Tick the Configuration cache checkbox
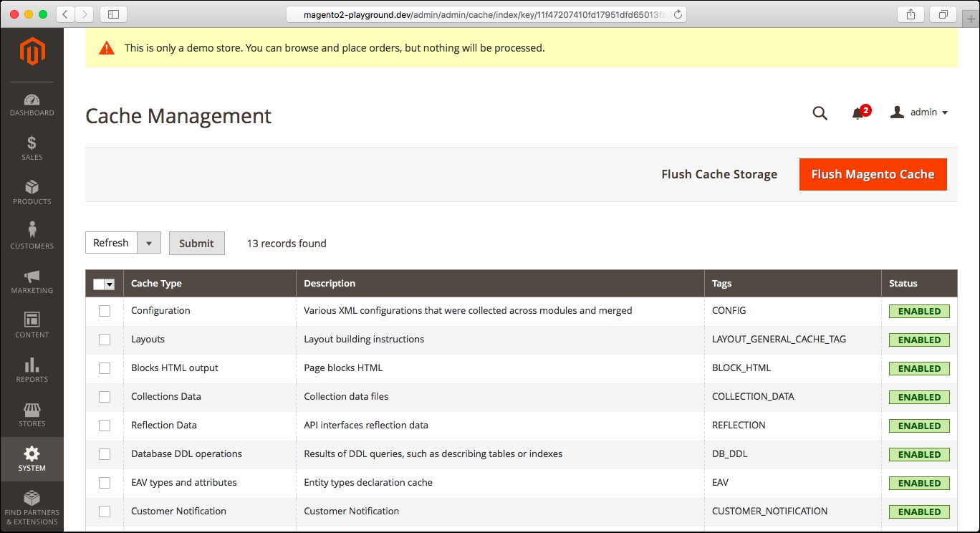Screen dimensions: 980x533 click(105, 311)
